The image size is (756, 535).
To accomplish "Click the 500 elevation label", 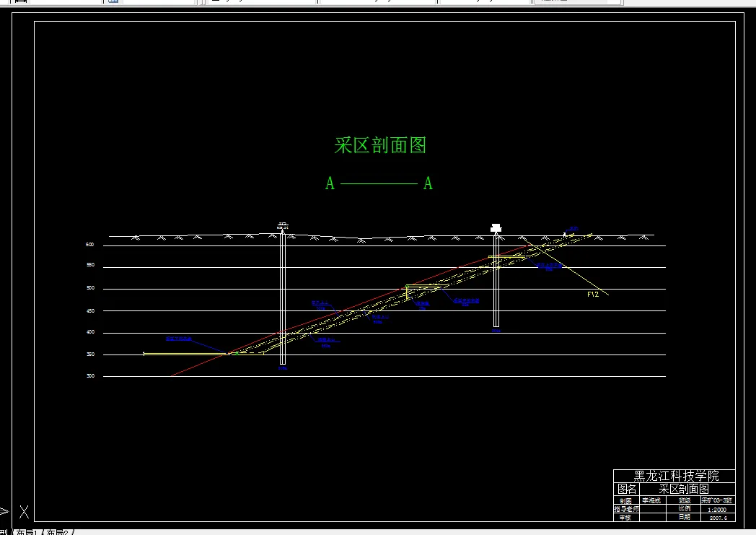I will pos(90,288).
